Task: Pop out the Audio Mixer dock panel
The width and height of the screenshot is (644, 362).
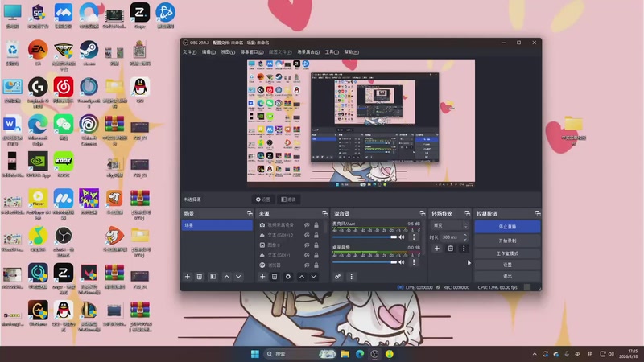Action: click(422, 213)
